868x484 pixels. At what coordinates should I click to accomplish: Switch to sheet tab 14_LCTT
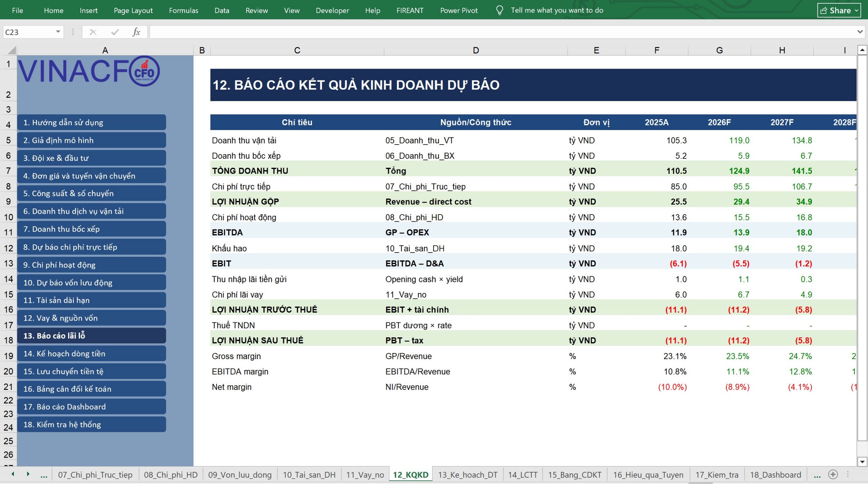click(522, 474)
